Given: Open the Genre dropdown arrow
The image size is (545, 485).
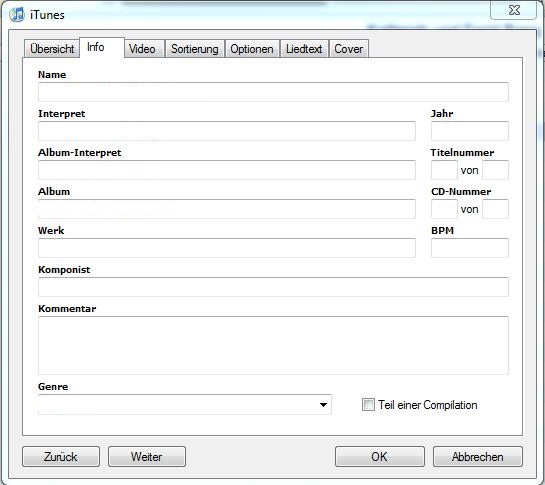Looking at the screenshot, I should (x=323, y=404).
